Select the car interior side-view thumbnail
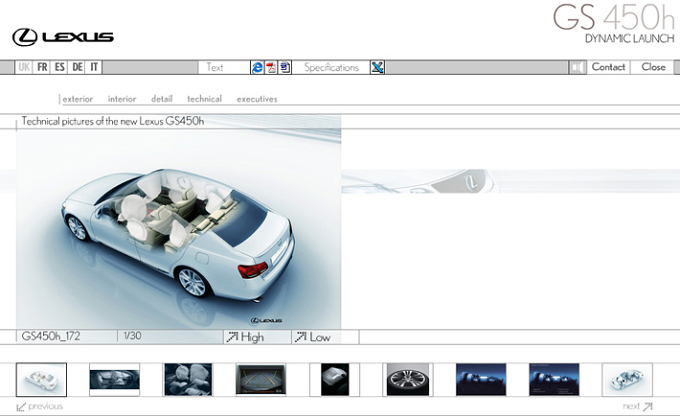Screen dimensions: 680x418 click(114, 380)
